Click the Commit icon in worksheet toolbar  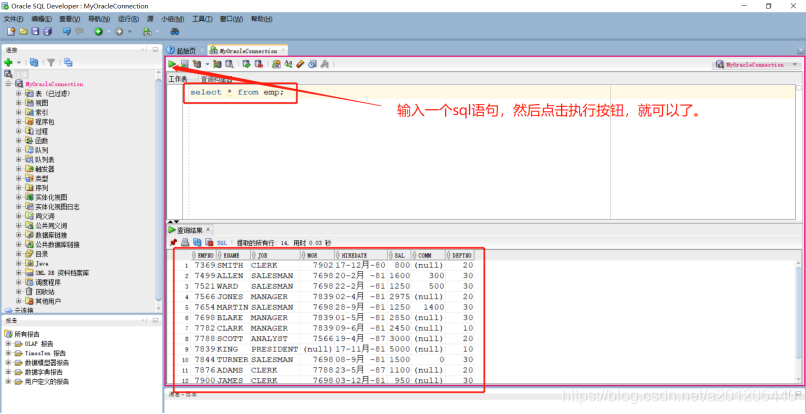[x=246, y=64]
